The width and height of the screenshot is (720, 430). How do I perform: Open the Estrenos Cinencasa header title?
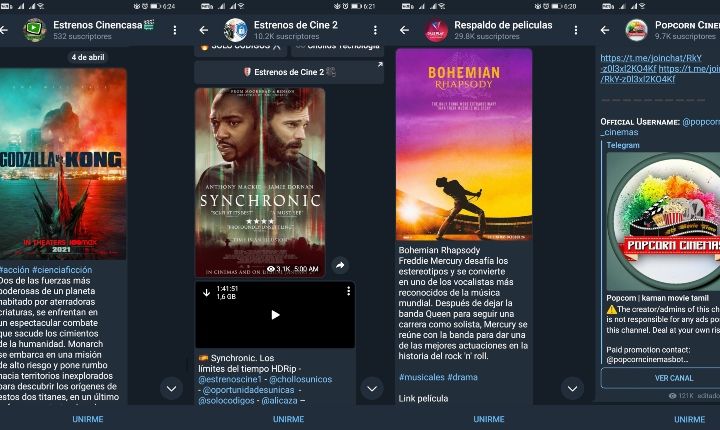coord(100,24)
